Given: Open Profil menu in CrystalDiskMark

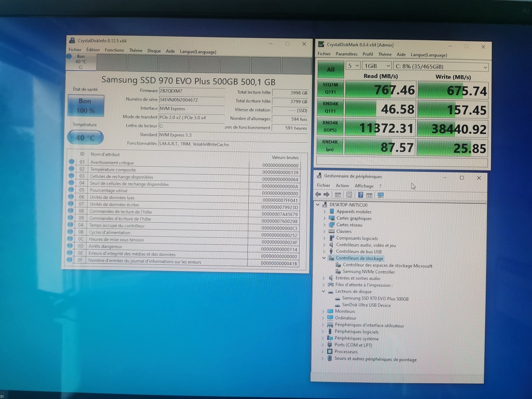Looking at the screenshot, I should (x=368, y=54).
